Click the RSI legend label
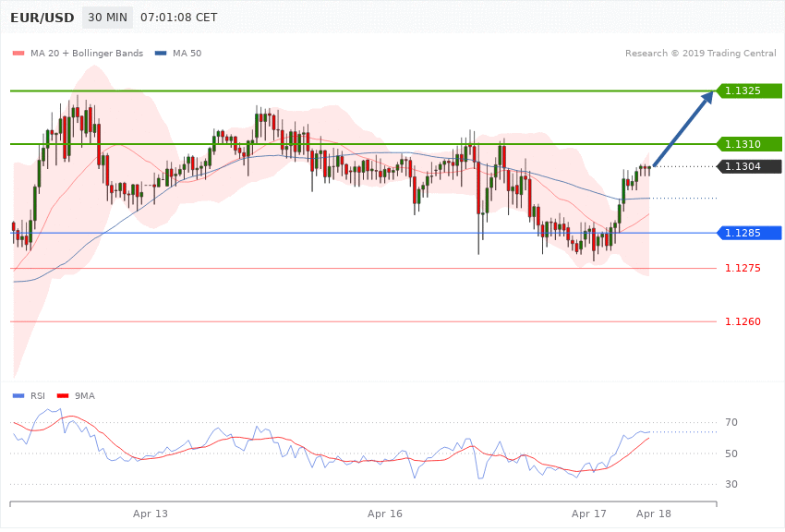The height and width of the screenshot is (532, 785). tap(38, 396)
